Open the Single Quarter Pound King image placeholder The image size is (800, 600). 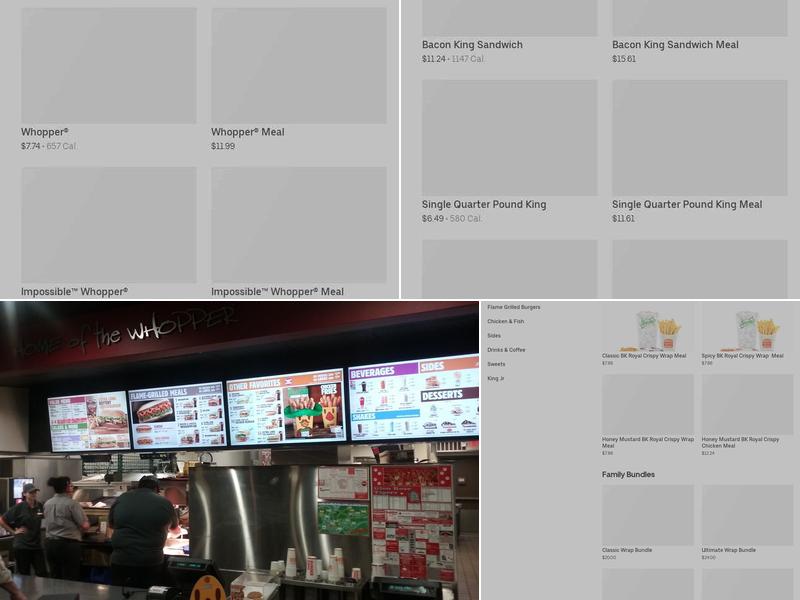click(x=509, y=138)
